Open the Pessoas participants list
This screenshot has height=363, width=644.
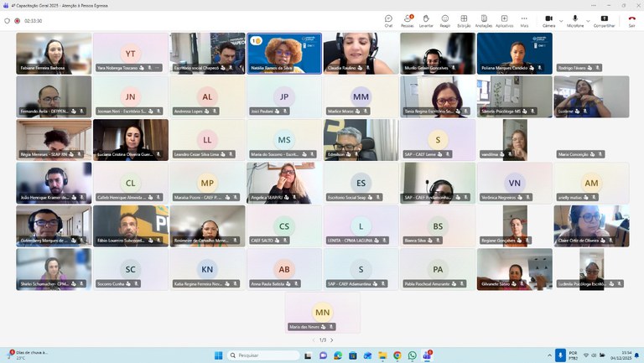(408, 21)
